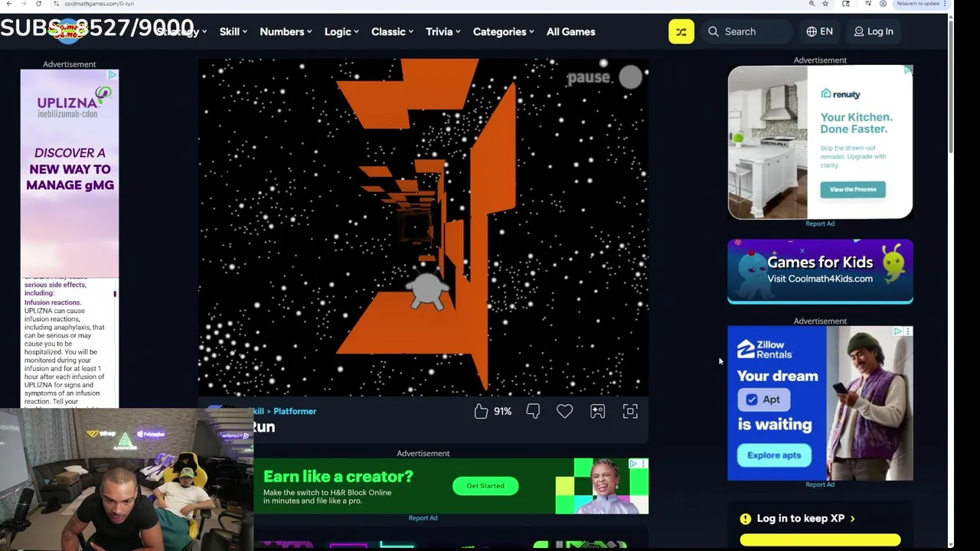This screenshot has height=551, width=980.
Task: Reload the page with browser refresh icon
Action: 38,4
